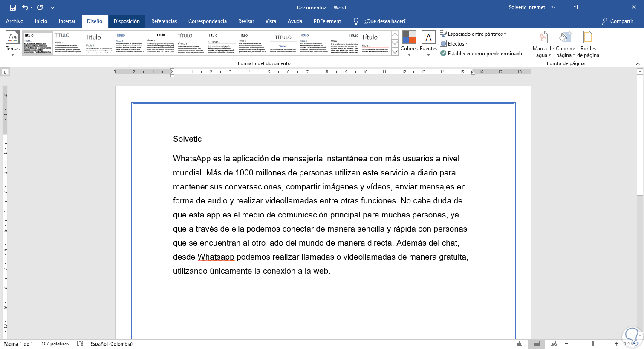Switch to Print Layout view
644x349 pixels.
click(x=537, y=344)
